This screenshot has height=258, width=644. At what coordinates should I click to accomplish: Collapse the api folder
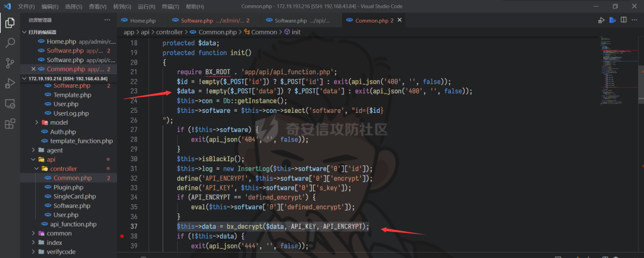pyautogui.click(x=51, y=159)
